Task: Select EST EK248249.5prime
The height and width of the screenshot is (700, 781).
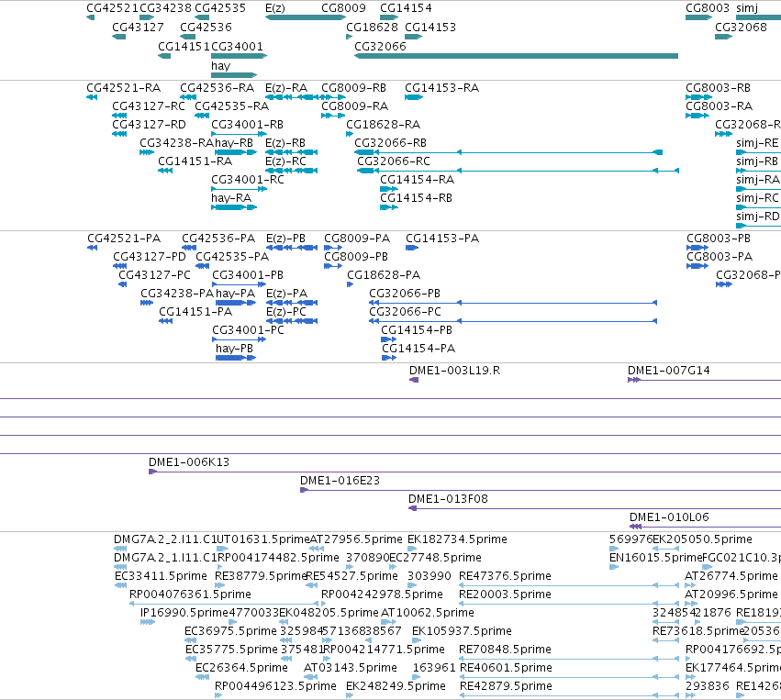Action: coord(350,695)
